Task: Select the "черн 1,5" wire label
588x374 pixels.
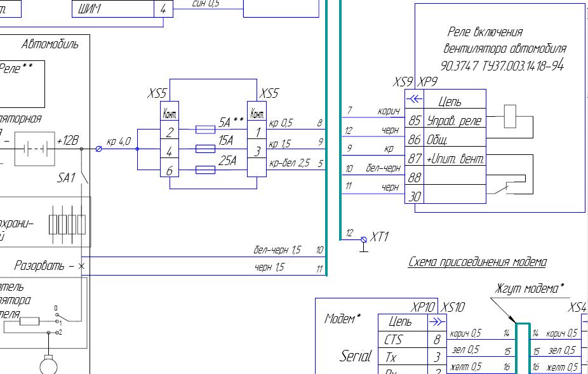Action: (269, 267)
